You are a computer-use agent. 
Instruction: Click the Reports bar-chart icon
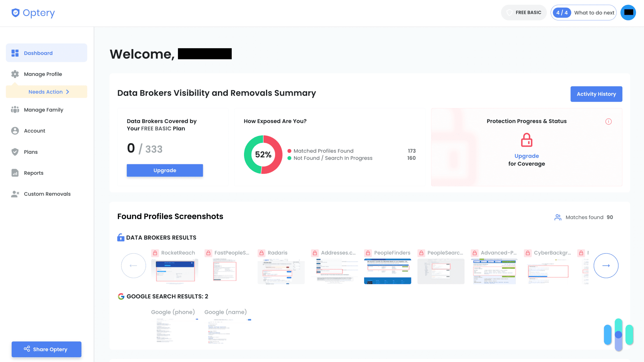point(15,173)
